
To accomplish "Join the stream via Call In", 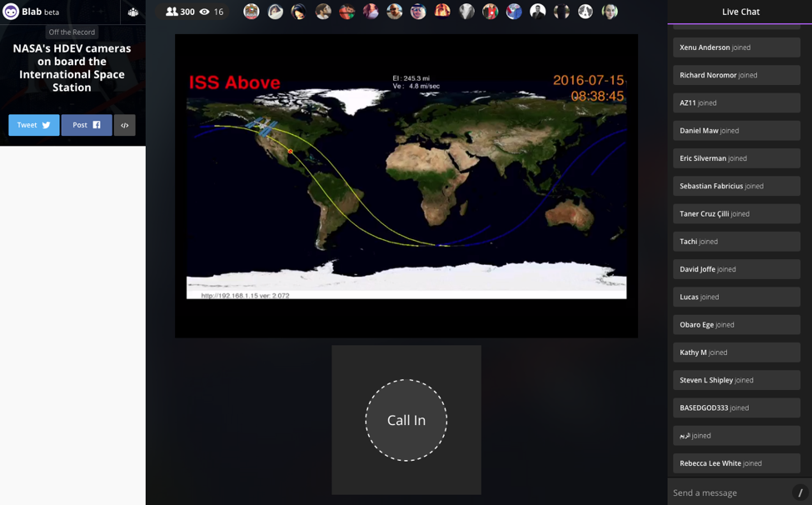I will click(406, 420).
